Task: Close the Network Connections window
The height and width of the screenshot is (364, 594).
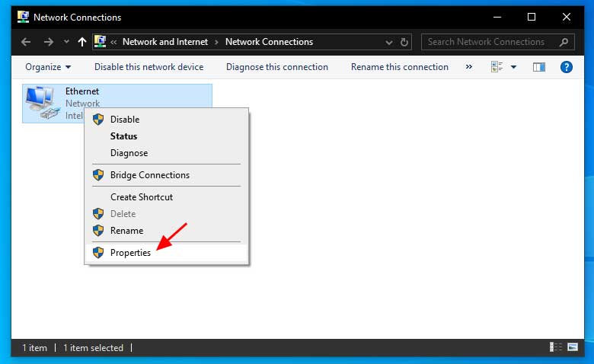Action: (567, 17)
